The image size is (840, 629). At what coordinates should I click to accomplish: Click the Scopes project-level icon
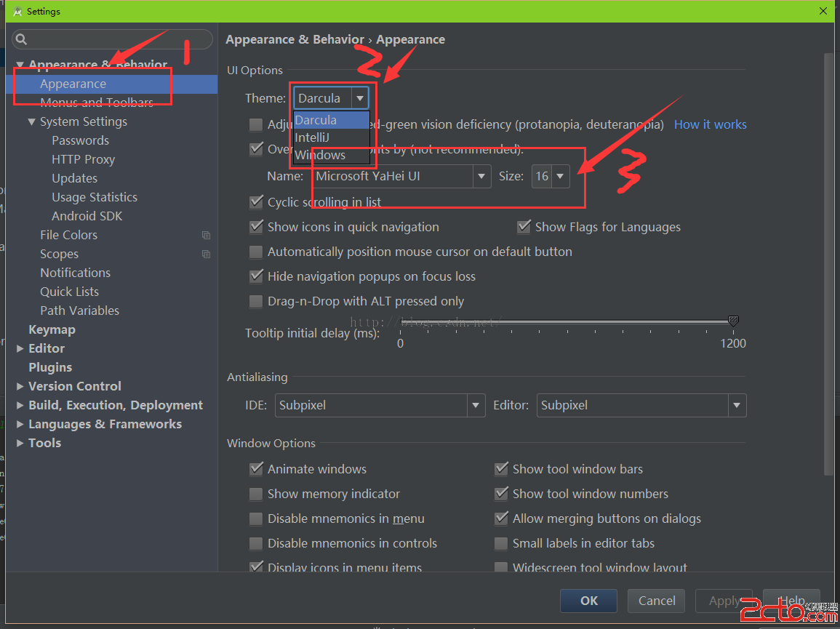[206, 254]
